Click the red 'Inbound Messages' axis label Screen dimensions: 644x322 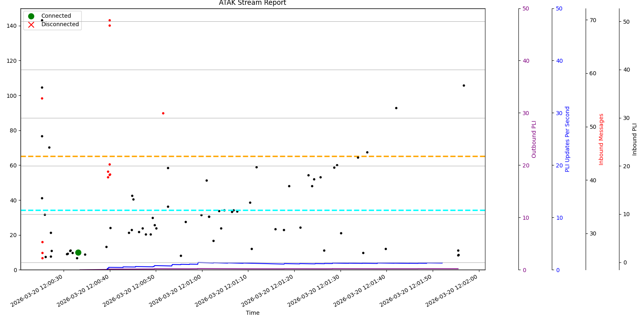pos(601,139)
